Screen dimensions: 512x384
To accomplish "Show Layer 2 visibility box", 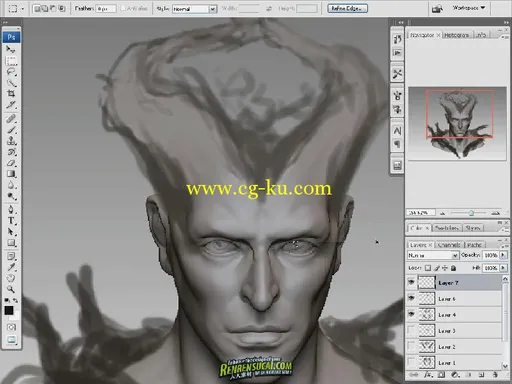I will click(x=412, y=347).
